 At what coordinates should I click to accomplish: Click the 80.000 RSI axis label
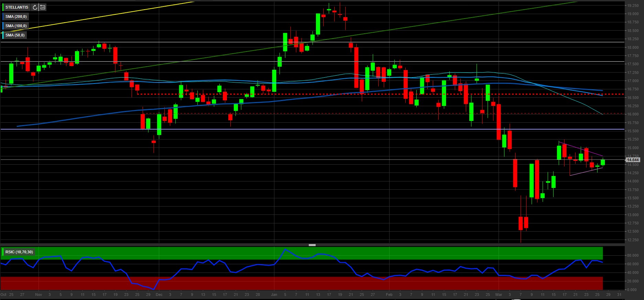point(633,255)
